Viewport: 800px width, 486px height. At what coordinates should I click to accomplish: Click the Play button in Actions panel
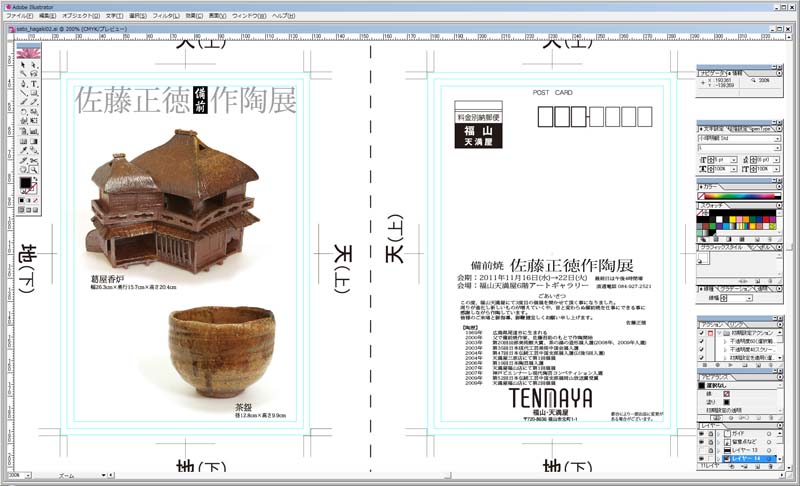pyautogui.click(x=731, y=365)
